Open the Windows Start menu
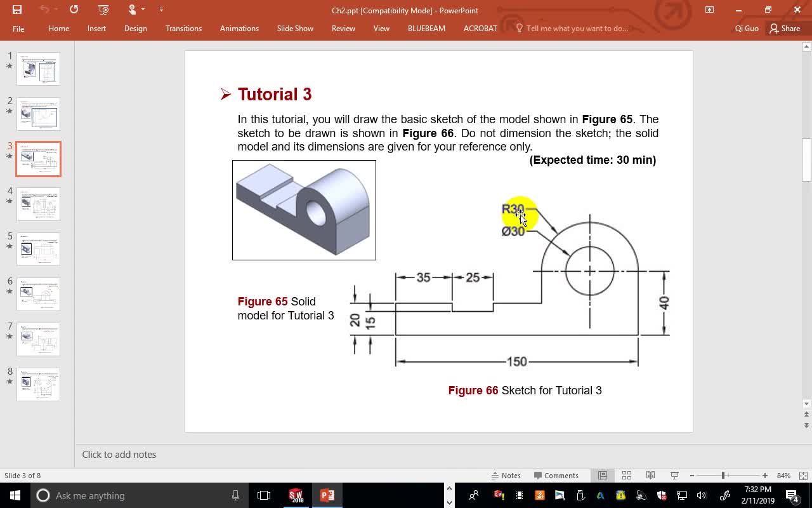This screenshot has width=812, height=508. [x=15, y=495]
